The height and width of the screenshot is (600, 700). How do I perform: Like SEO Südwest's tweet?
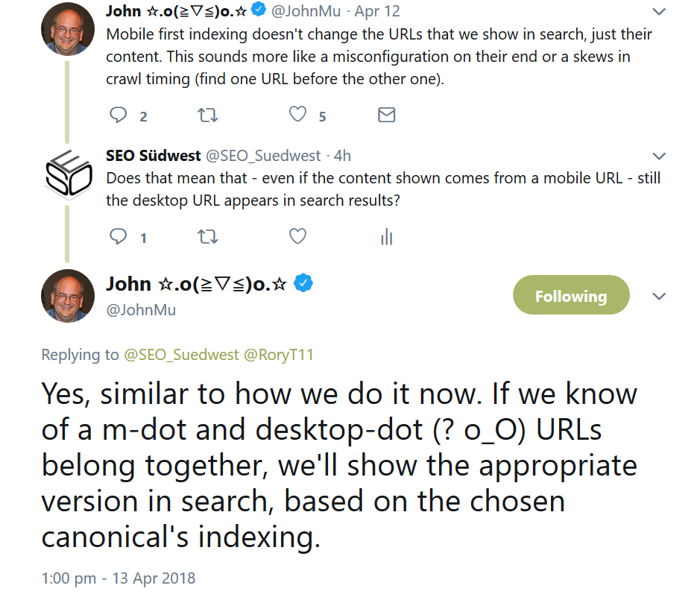click(x=297, y=237)
